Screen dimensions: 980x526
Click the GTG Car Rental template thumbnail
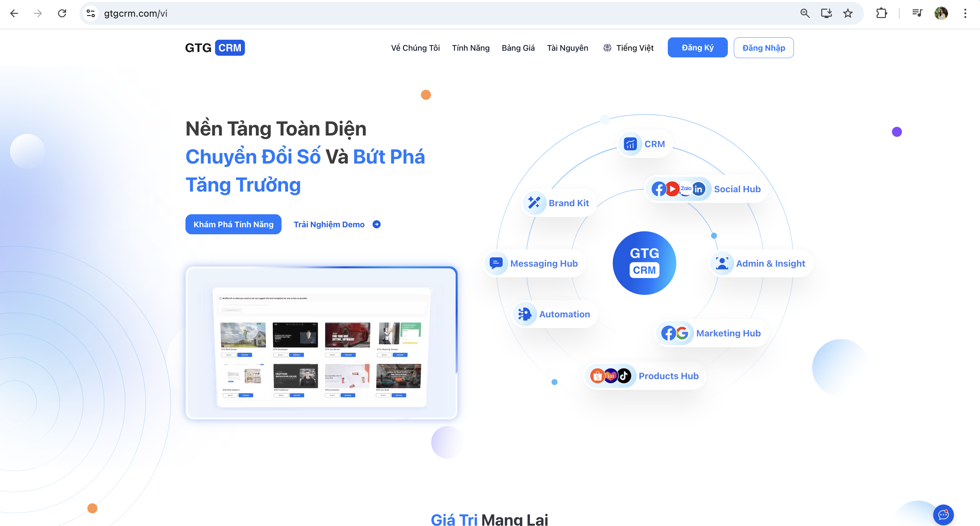point(347,335)
